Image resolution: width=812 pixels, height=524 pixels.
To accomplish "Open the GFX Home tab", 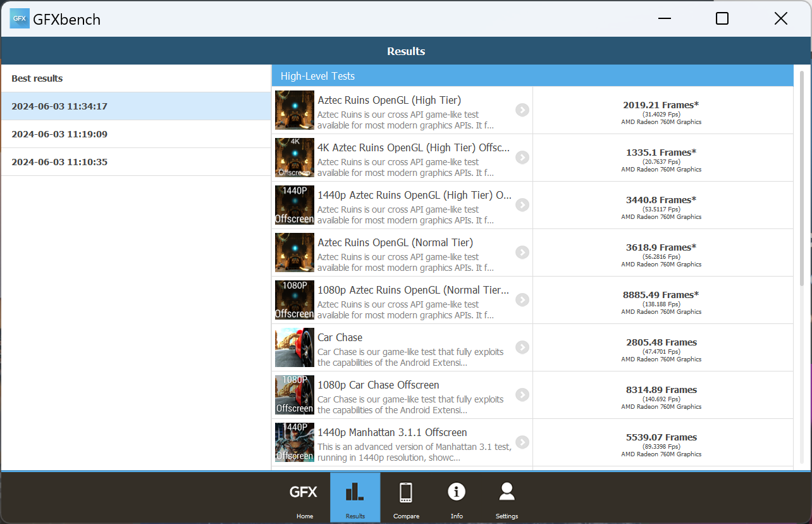I will click(x=304, y=498).
